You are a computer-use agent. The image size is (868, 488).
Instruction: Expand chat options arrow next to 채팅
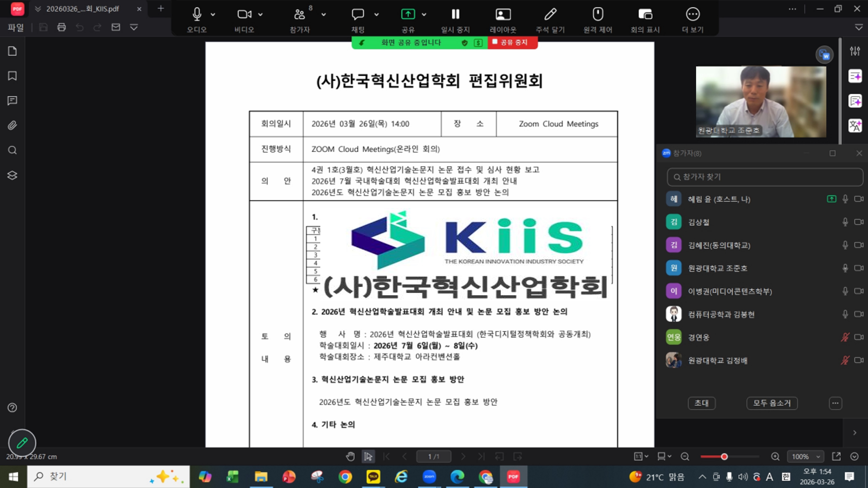coord(377,15)
